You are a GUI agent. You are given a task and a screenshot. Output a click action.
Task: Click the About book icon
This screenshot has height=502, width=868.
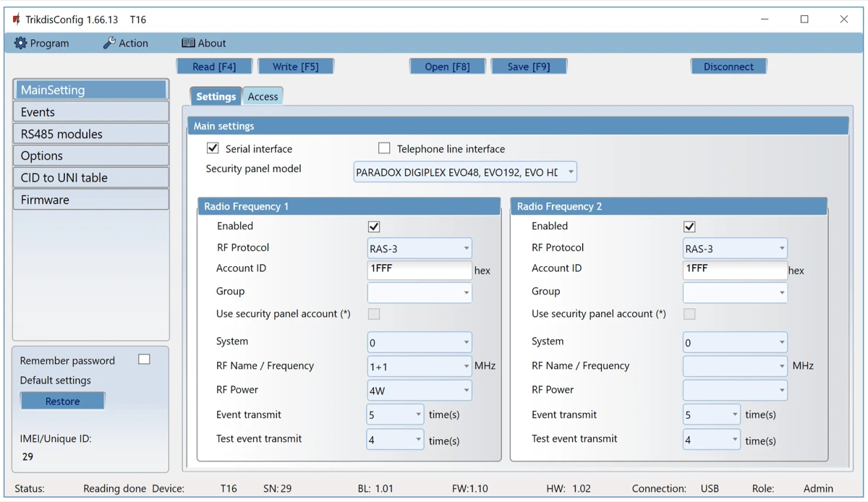point(188,43)
